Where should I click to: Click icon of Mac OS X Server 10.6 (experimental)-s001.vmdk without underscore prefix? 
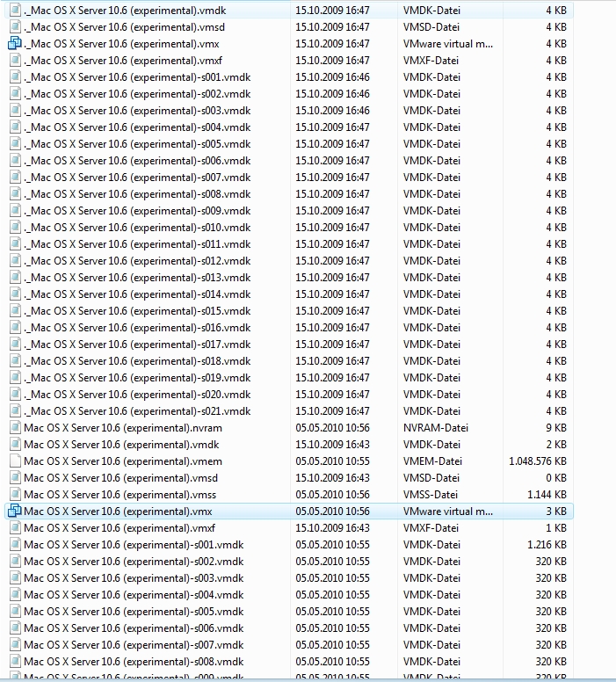(15, 545)
